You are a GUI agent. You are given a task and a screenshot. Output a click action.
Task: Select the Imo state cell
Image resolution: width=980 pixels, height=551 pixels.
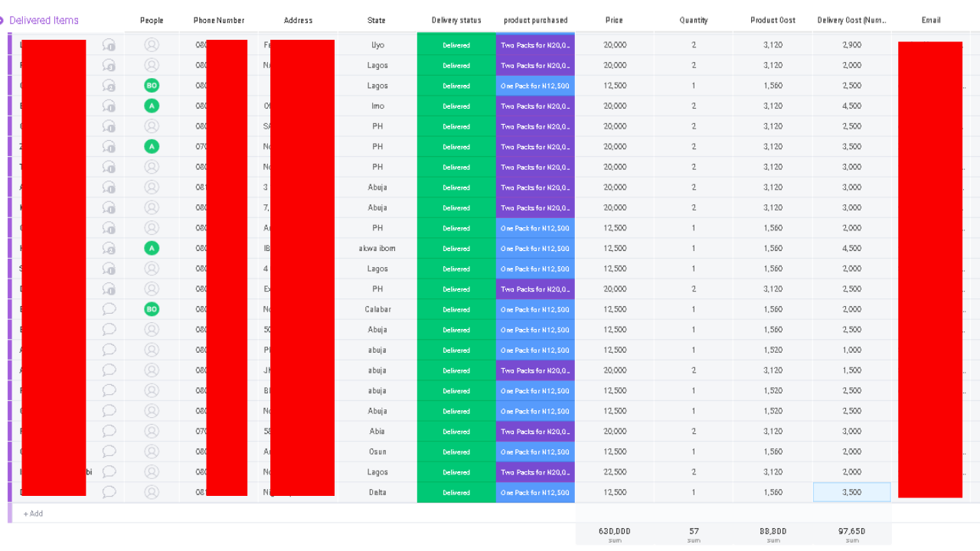point(377,106)
